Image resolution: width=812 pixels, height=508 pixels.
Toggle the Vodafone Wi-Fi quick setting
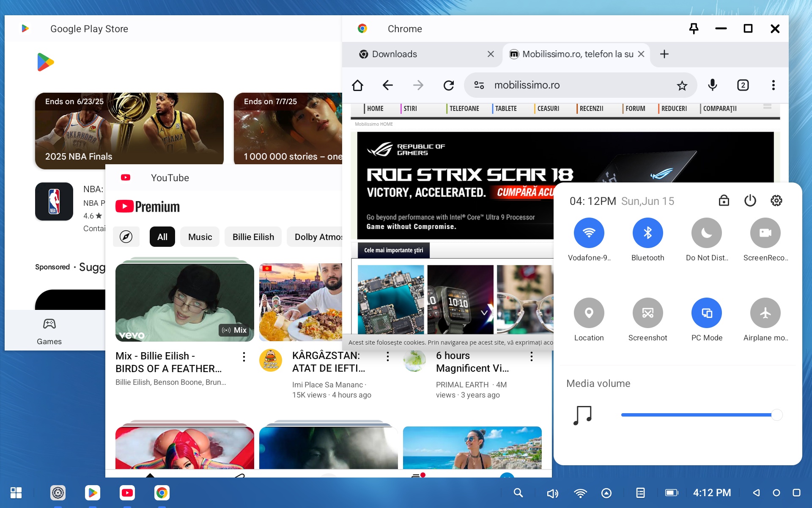coord(589,233)
